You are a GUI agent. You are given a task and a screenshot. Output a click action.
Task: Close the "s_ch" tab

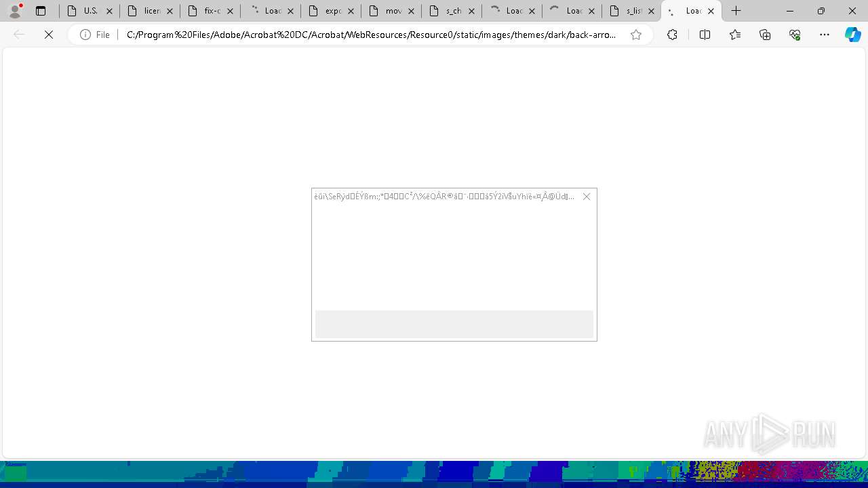(472, 11)
